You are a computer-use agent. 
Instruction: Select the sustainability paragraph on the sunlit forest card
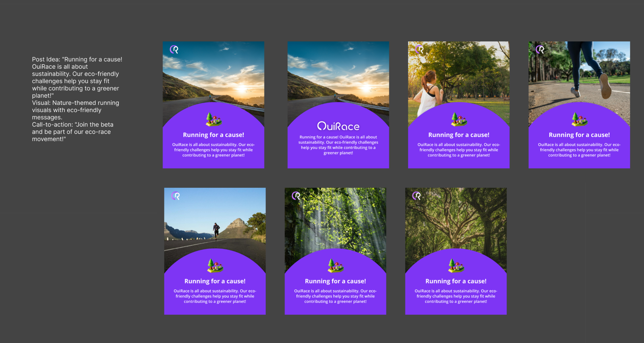(335, 296)
